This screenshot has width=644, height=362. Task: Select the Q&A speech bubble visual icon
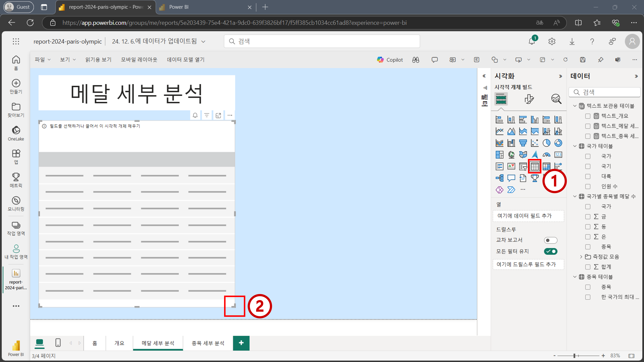(511, 178)
